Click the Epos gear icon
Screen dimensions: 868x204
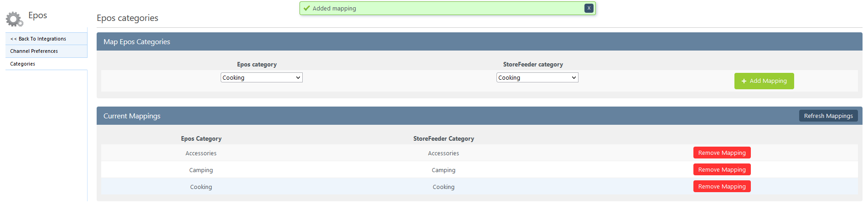click(x=15, y=19)
